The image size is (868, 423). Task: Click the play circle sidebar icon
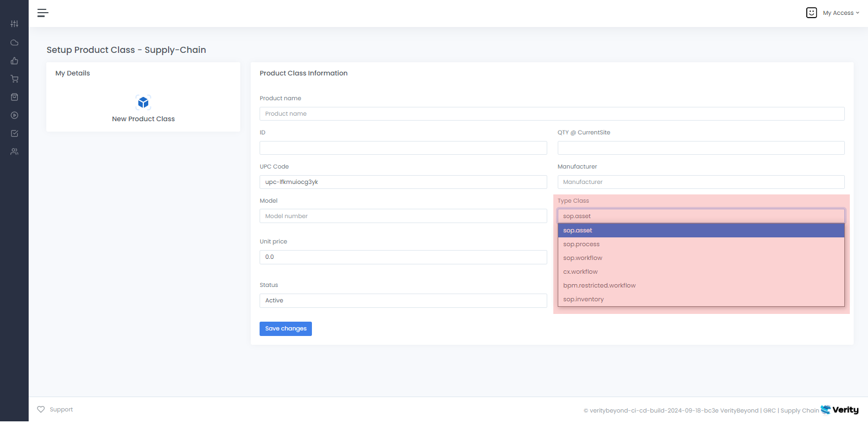click(x=14, y=115)
